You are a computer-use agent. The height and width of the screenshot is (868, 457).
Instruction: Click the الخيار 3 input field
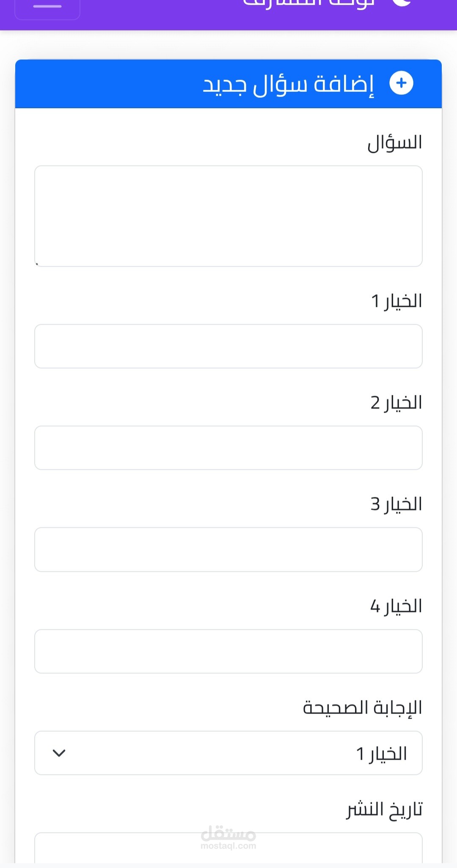(228, 549)
